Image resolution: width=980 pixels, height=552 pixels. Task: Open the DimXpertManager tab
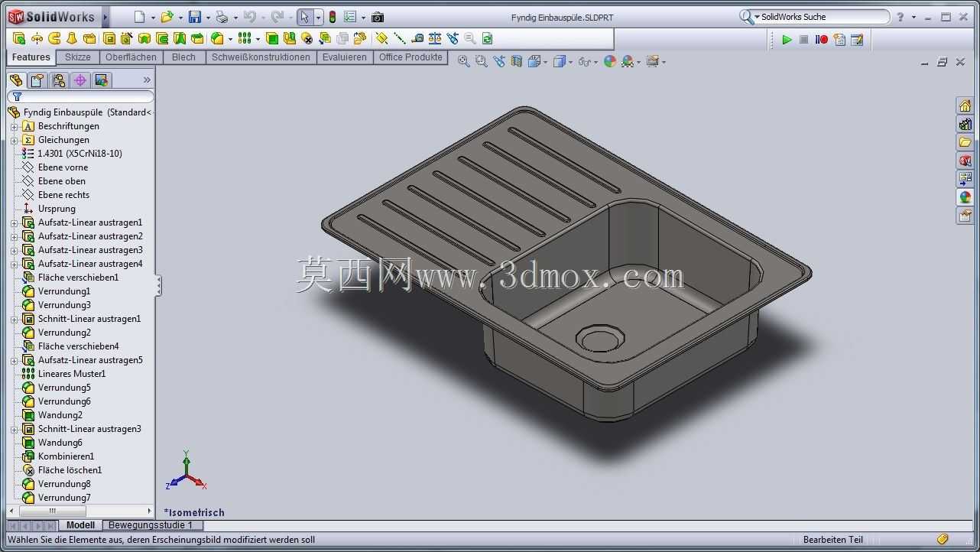pos(80,80)
